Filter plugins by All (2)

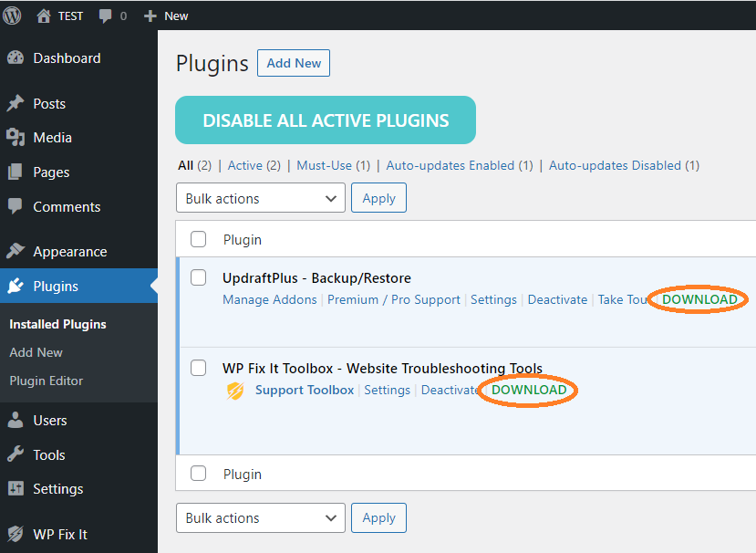click(x=194, y=165)
